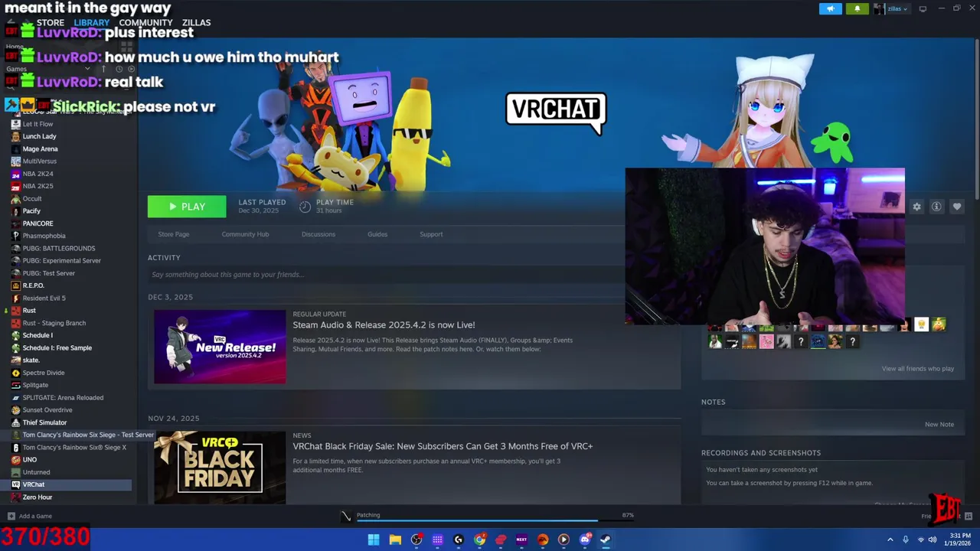Select Pacify in the library list

[x=31, y=211]
